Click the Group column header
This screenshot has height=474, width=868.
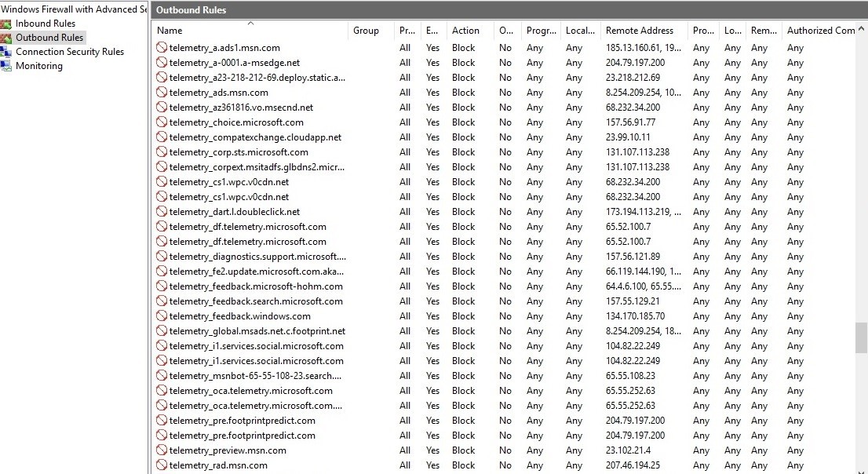366,31
